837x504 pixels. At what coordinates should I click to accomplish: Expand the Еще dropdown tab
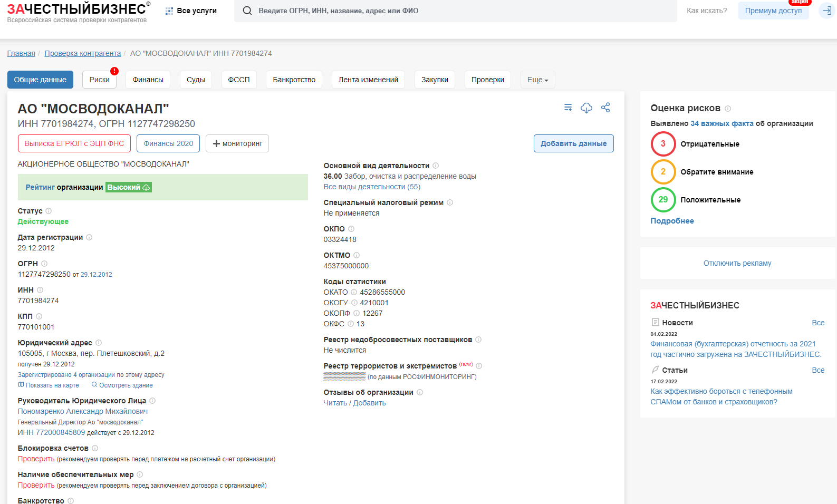[537, 80]
